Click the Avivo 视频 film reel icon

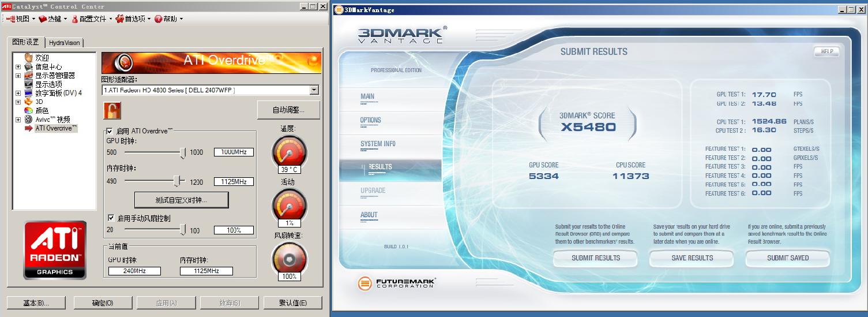pos(28,119)
